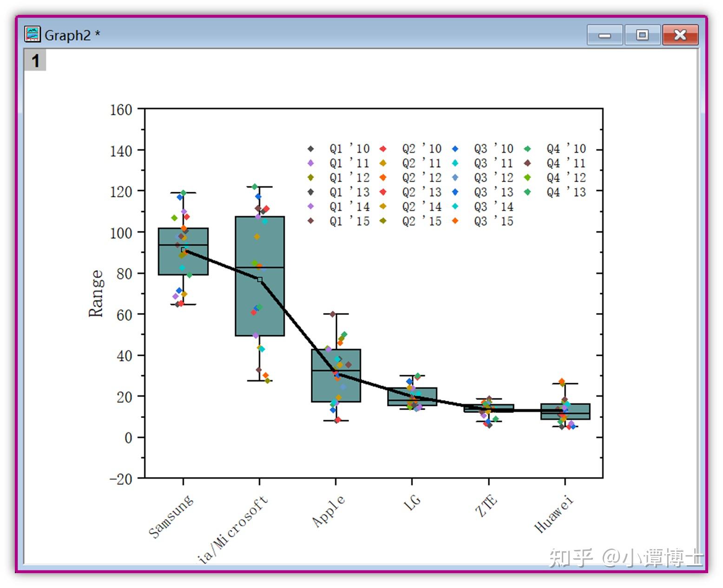This screenshot has height=588, width=723.
Task: Click legend entry Q2 '13
Action: 411,192
